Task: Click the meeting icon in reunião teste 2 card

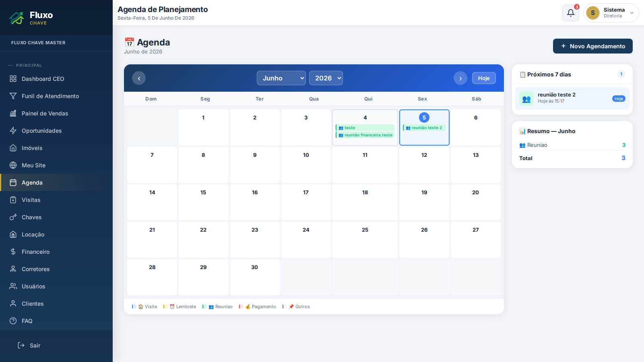Action: (526, 99)
